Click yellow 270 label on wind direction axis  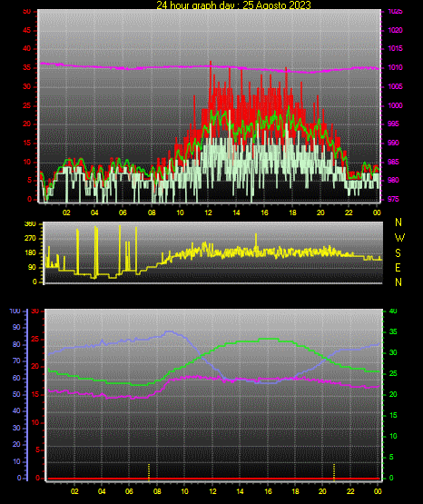[x=30, y=239]
